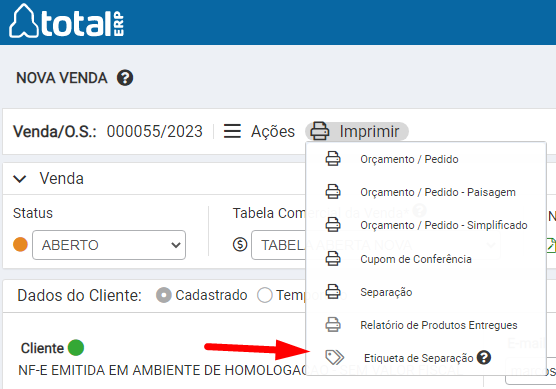Click the printer icon in Imprimir button

319,131
